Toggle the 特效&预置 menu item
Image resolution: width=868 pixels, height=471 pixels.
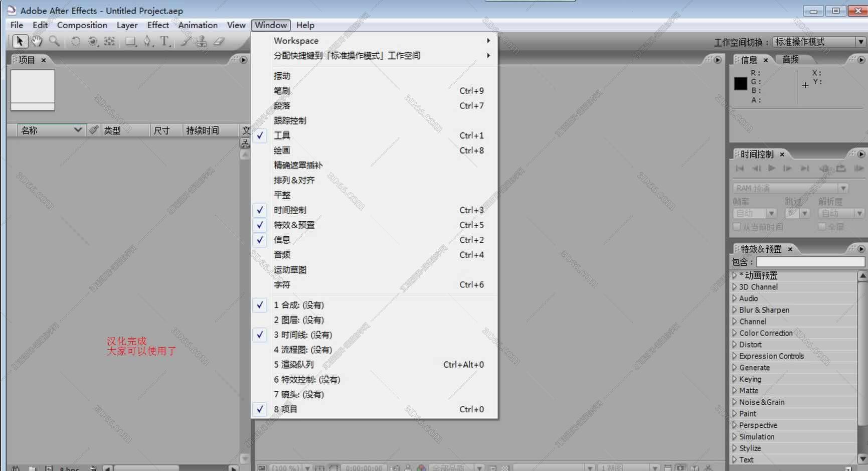(x=375, y=225)
